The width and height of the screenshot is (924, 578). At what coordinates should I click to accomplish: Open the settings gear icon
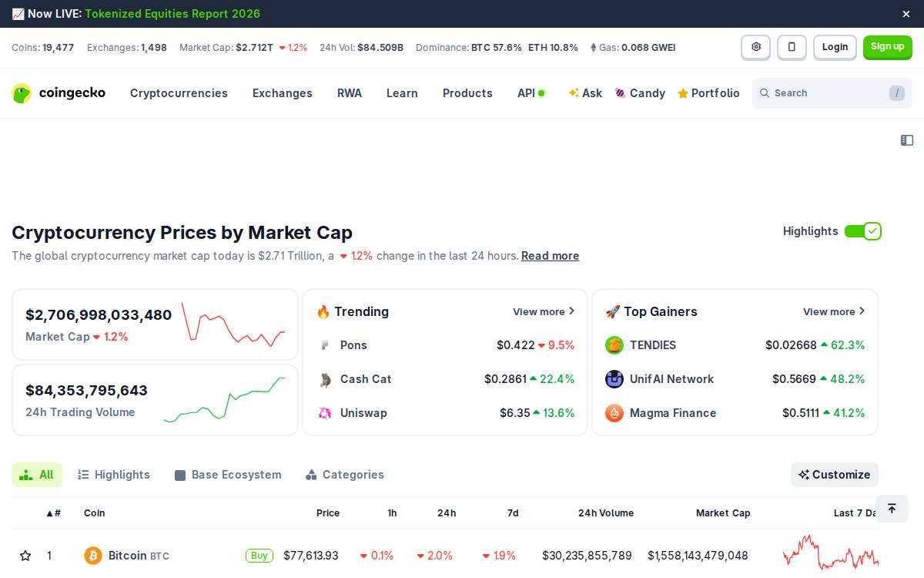tap(756, 47)
